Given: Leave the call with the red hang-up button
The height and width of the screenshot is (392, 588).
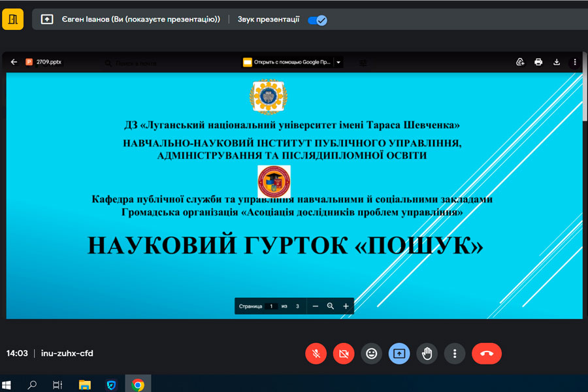Looking at the screenshot, I should click(487, 353).
